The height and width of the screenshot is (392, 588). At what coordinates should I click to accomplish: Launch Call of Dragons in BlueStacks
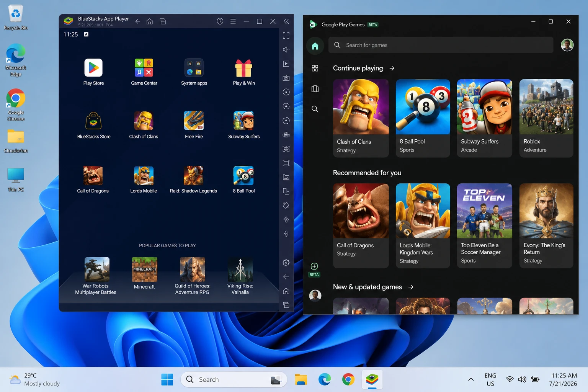93,176
